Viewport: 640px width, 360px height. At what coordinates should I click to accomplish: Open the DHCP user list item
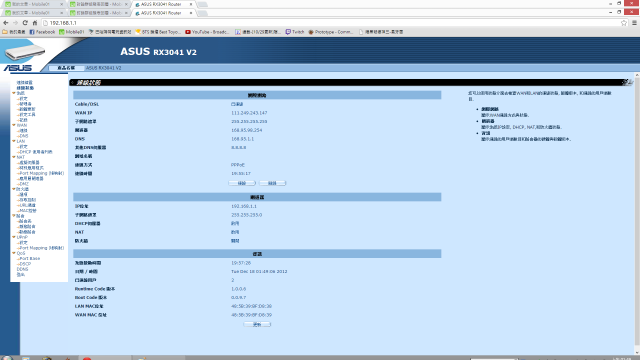[36, 152]
